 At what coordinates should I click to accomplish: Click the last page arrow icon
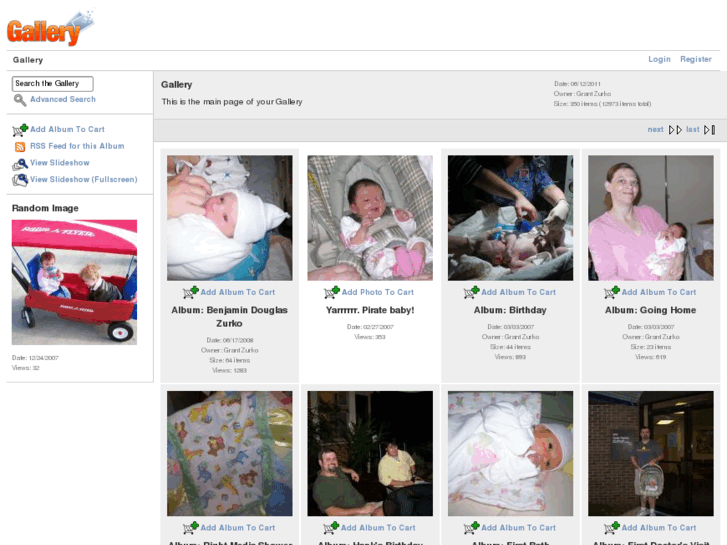[x=709, y=130]
